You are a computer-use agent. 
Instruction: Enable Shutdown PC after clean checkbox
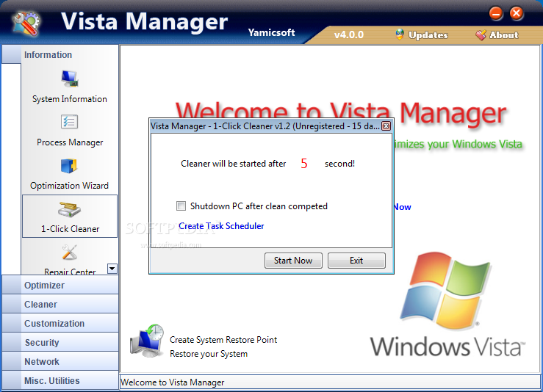coord(181,206)
